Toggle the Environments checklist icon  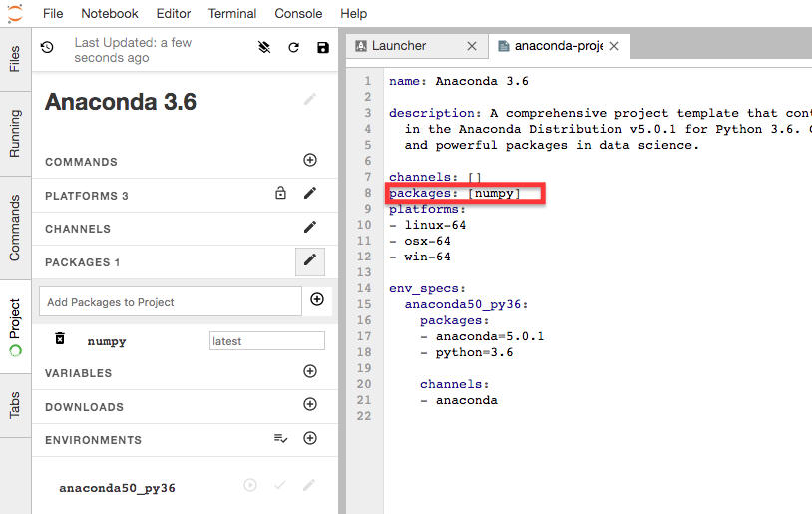tap(281, 439)
